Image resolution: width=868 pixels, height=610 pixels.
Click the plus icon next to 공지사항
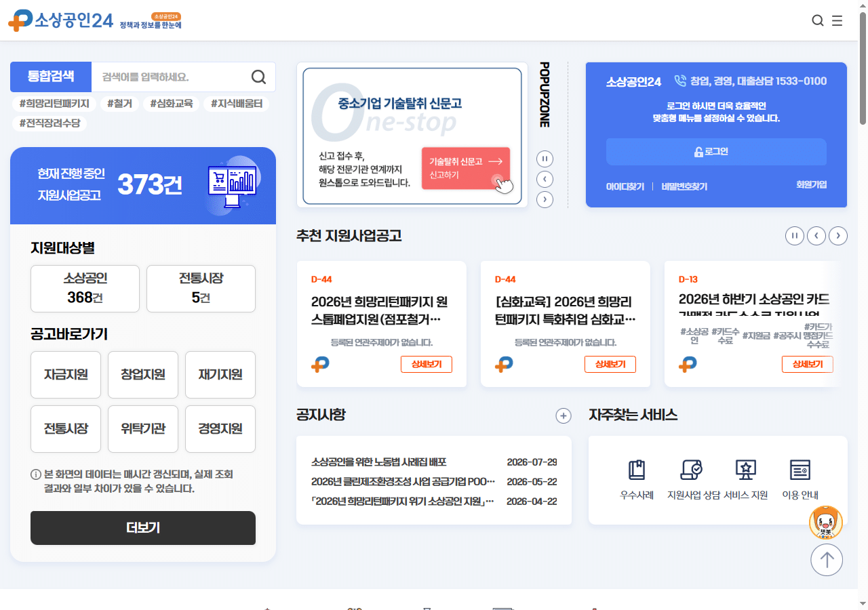(564, 415)
